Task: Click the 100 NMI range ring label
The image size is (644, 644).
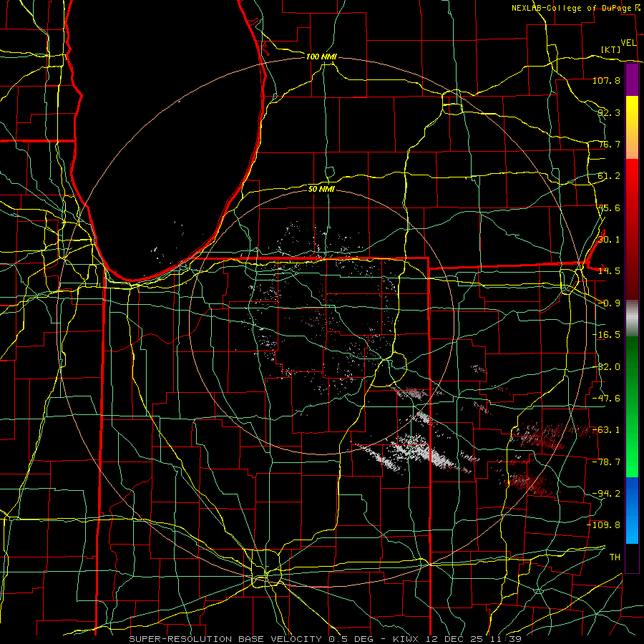Action: pyautogui.click(x=321, y=57)
